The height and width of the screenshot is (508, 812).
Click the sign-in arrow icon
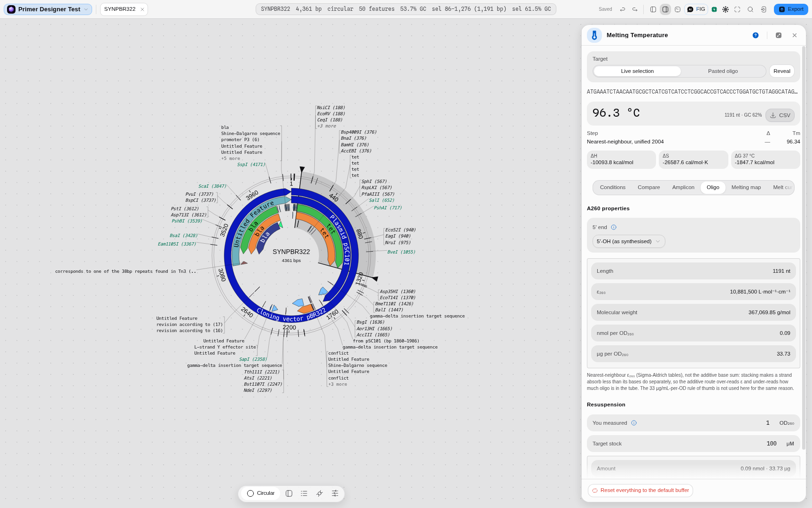[x=764, y=9]
